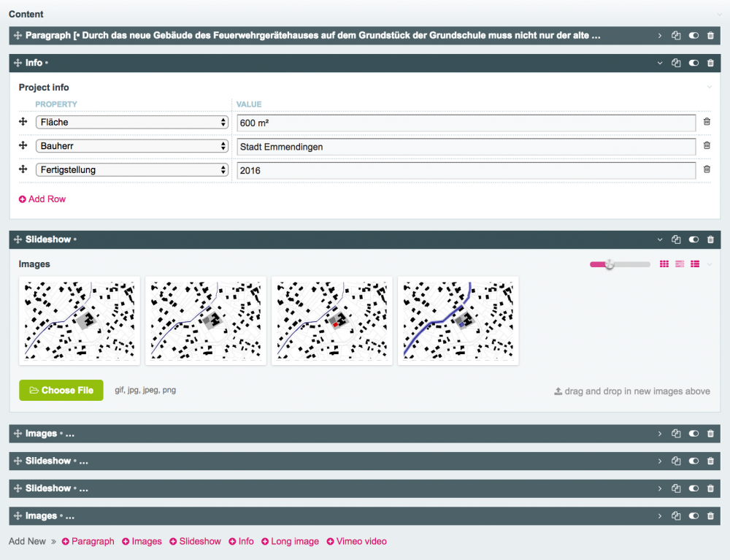
Task: Expand the collapsed Paragraph block chevron
Action: coord(660,35)
